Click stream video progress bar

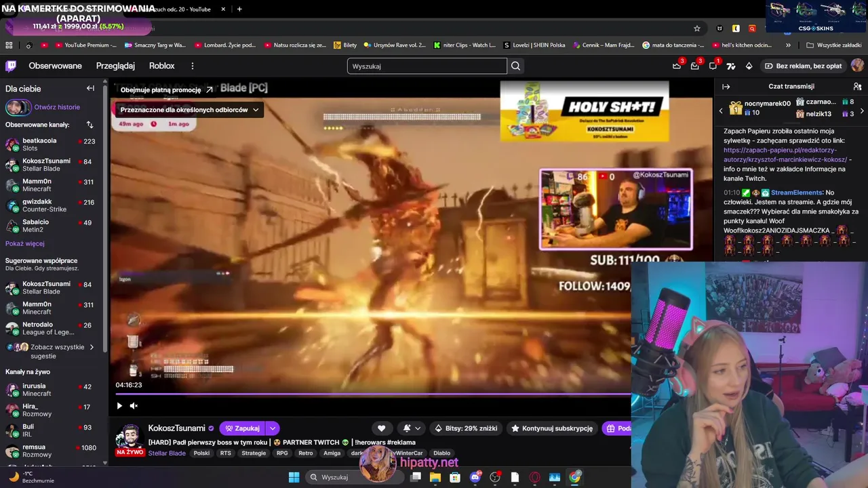pyautogui.click(x=373, y=394)
